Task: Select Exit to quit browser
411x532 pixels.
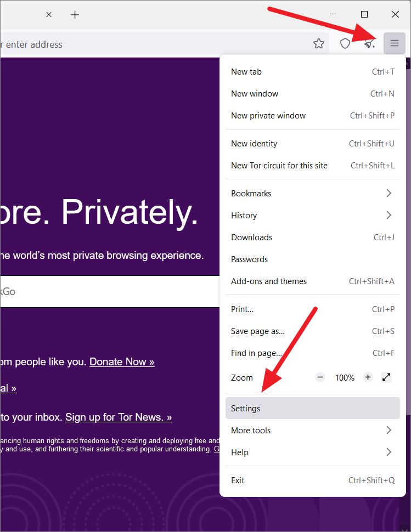Action: point(313,480)
